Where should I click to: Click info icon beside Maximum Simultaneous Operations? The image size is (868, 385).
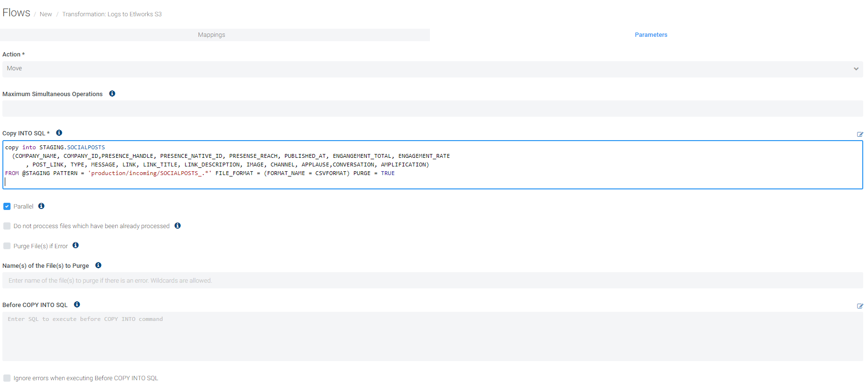[x=112, y=94]
